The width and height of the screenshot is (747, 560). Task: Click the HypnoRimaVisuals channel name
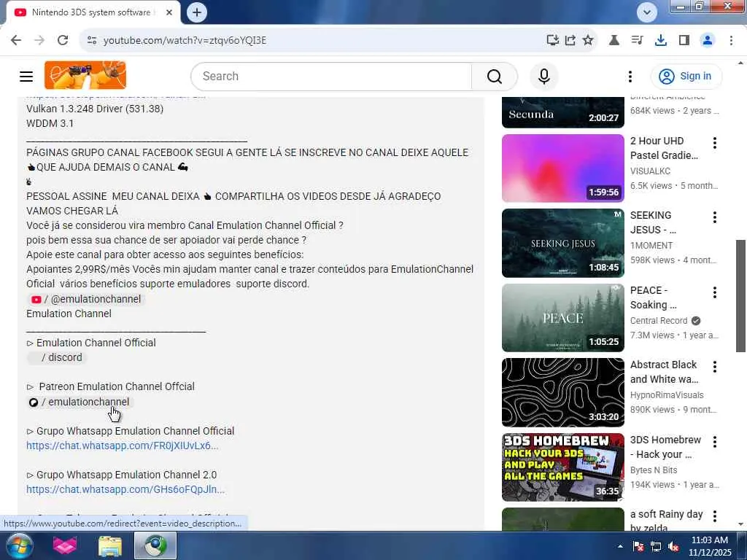click(x=667, y=395)
